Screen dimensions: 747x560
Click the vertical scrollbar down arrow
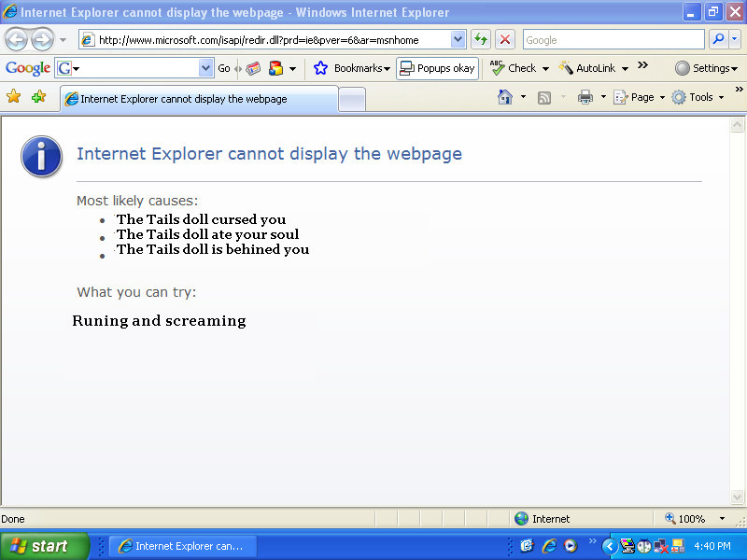coord(737,497)
